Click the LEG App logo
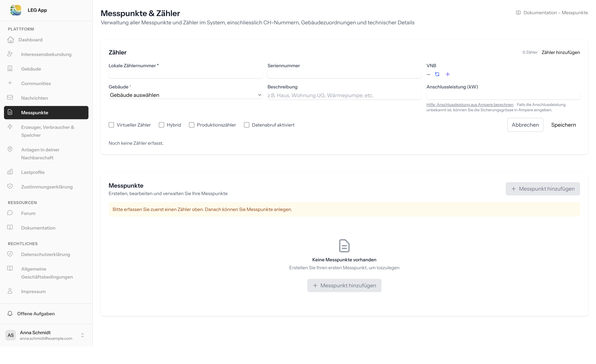Image resolution: width=596 pixels, height=364 pixels. click(16, 10)
